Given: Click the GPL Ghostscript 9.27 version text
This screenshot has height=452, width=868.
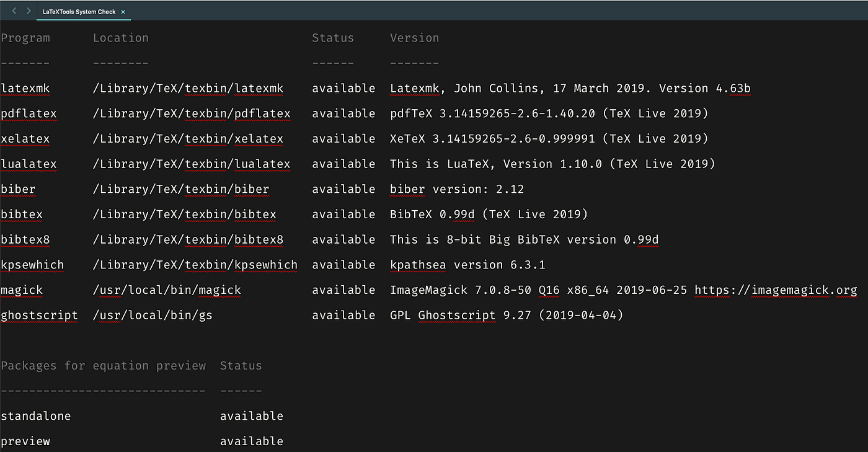Looking at the screenshot, I should coord(507,316).
